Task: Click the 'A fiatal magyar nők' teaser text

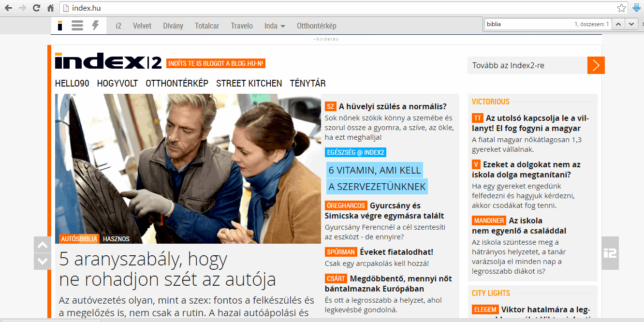Action: click(x=527, y=145)
